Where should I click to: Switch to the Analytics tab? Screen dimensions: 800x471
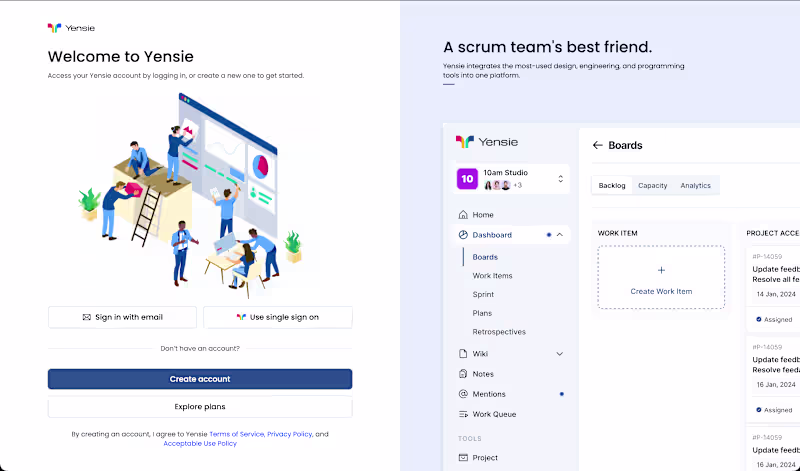point(695,185)
